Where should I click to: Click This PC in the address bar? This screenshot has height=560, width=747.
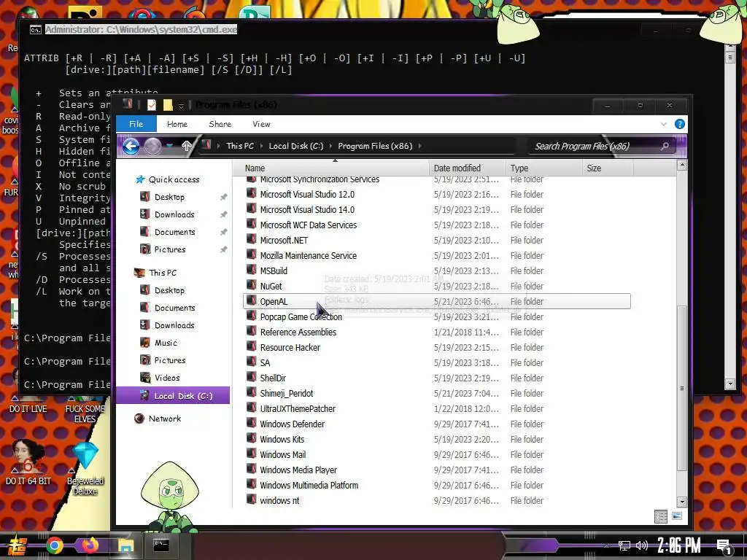point(240,146)
